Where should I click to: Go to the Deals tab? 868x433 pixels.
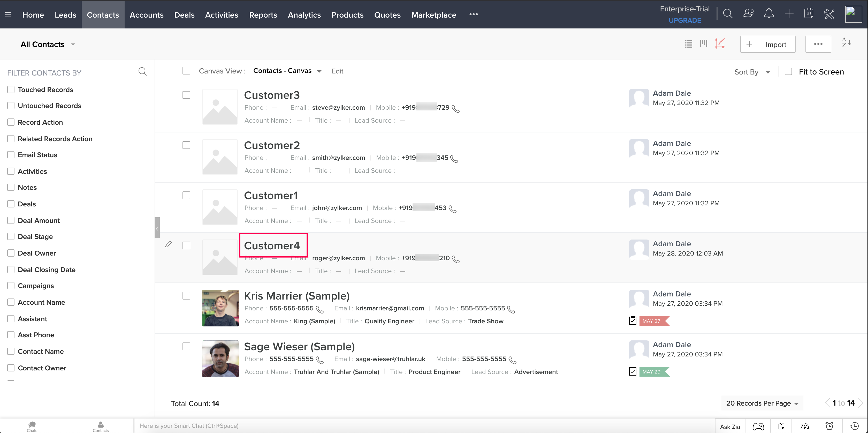[184, 15]
